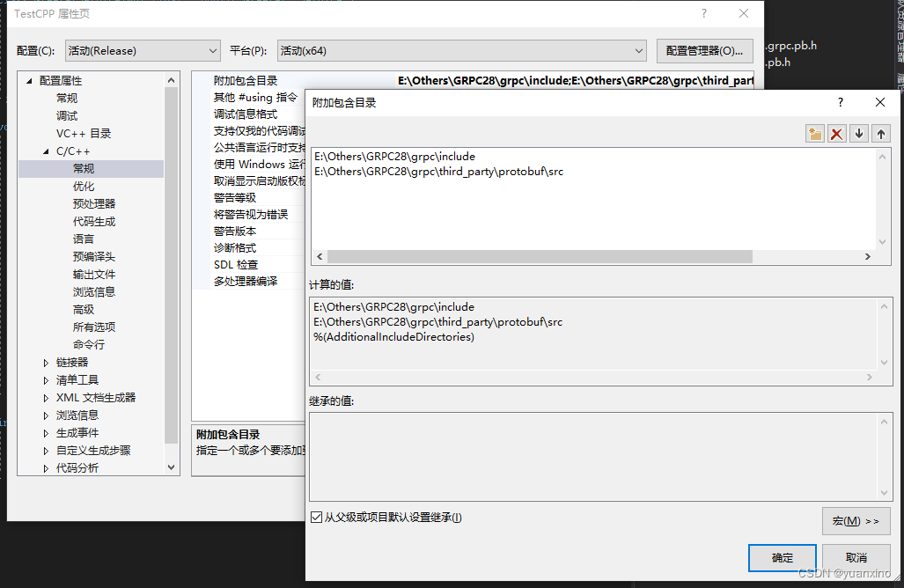Image resolution: width=904 pixels, height=588 pixels.
Task: Delete the selected include path with red X icon
Action: [836, 132]
